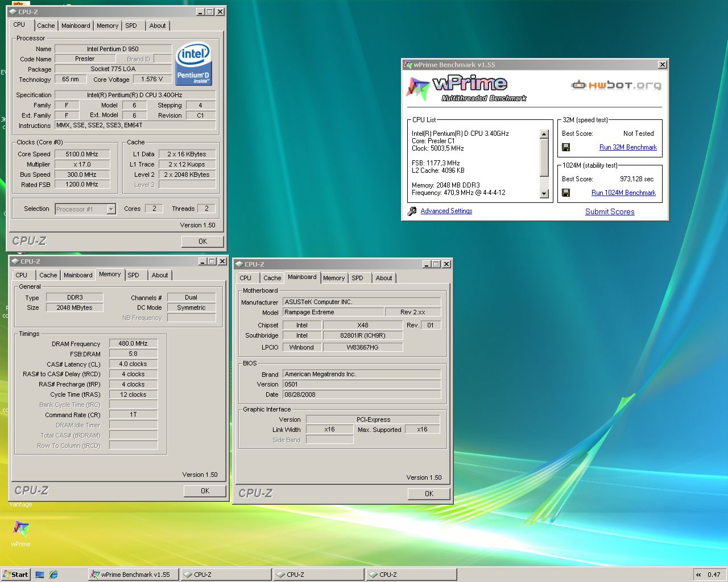The width and height of the screenshot is (728, 582).
Task: Click the Intel Pentium D 950 name field
Action: [113, 49]
